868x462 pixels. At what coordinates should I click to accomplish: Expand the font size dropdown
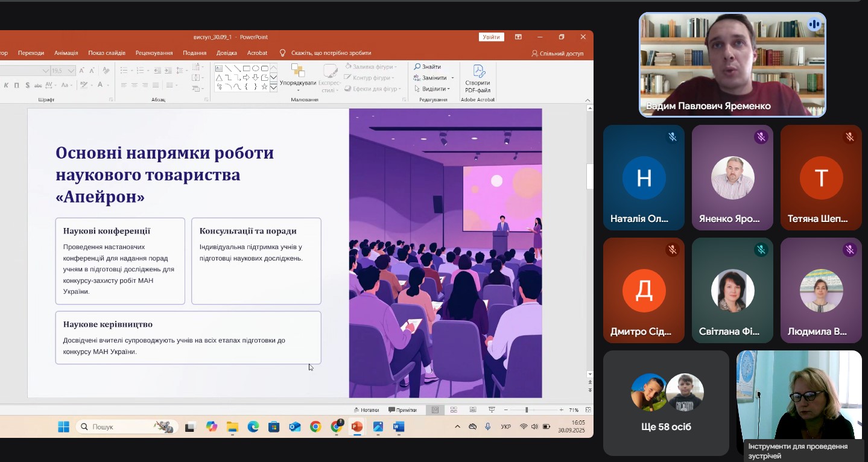(x=71, y=71)
